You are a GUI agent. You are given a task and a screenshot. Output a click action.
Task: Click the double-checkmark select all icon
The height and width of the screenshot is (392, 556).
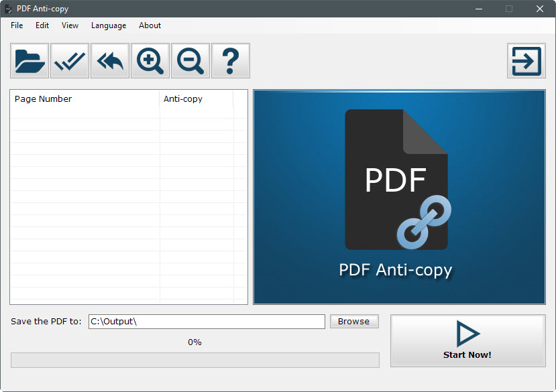(70, 60)
